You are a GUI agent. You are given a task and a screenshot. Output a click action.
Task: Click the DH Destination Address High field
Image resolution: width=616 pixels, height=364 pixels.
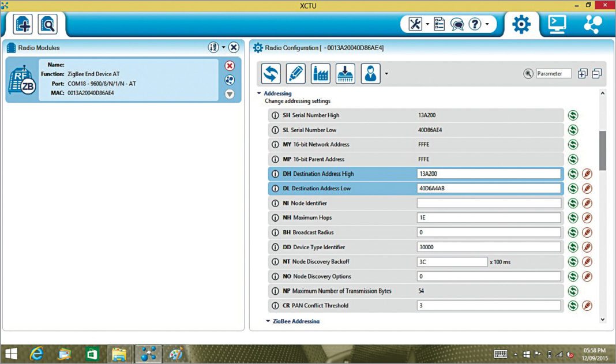point(489,174)
